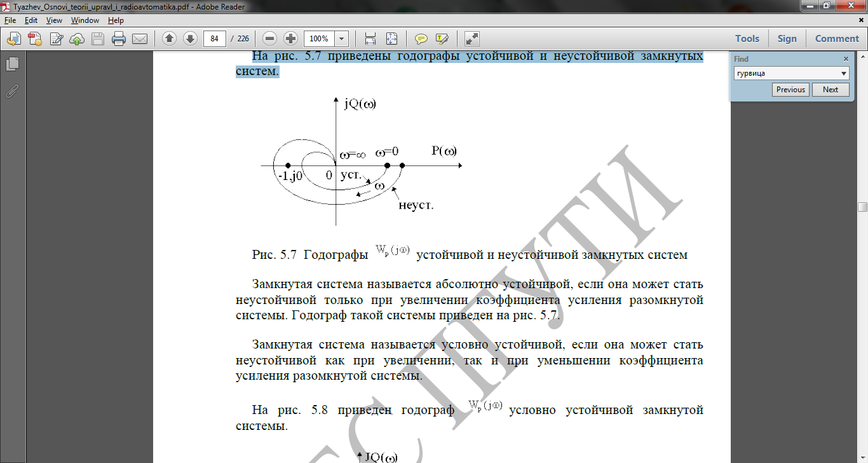868x463 pixels.
Task: Add a sticky note comment
Action: (x=421, y=39)
